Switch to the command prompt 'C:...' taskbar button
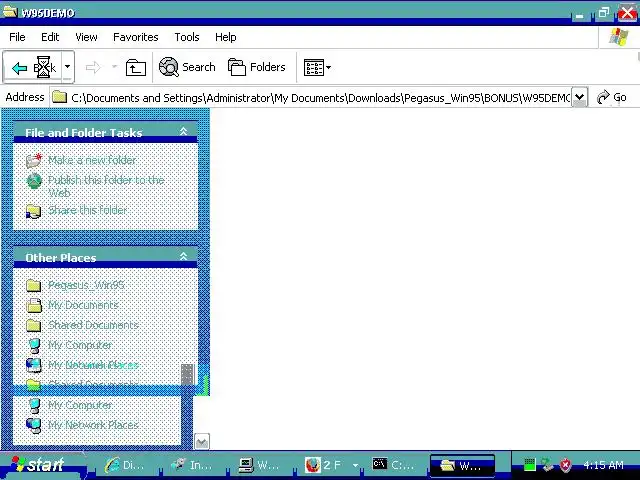640x480 pixels. click(x=396, y=465)
